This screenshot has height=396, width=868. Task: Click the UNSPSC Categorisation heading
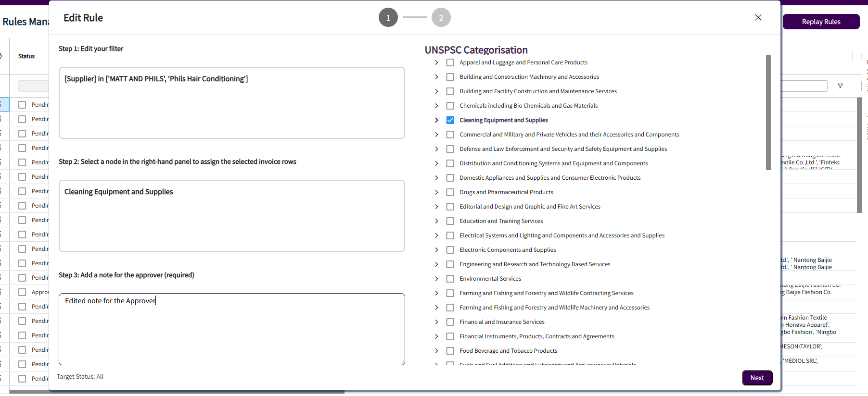click(x=476, y=50)
